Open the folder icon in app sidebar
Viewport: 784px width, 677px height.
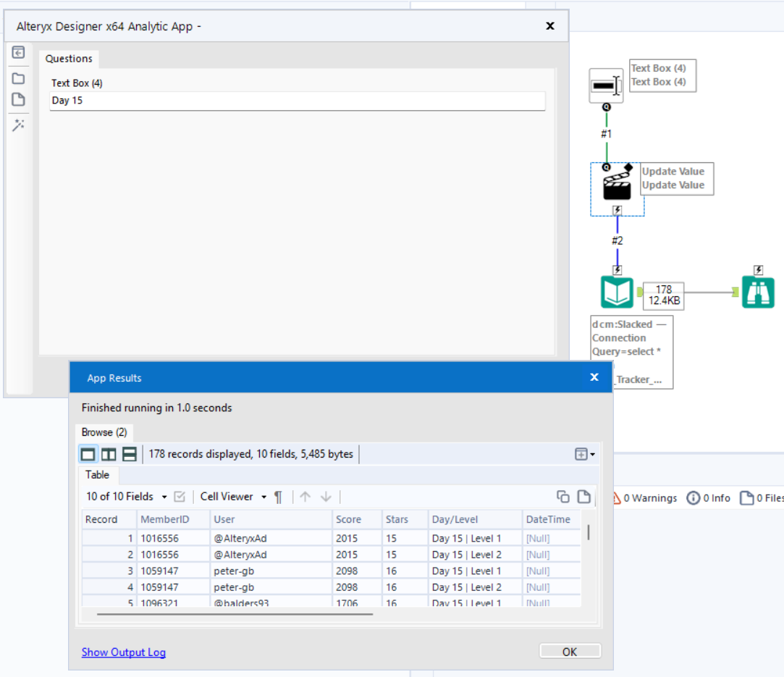19,78
